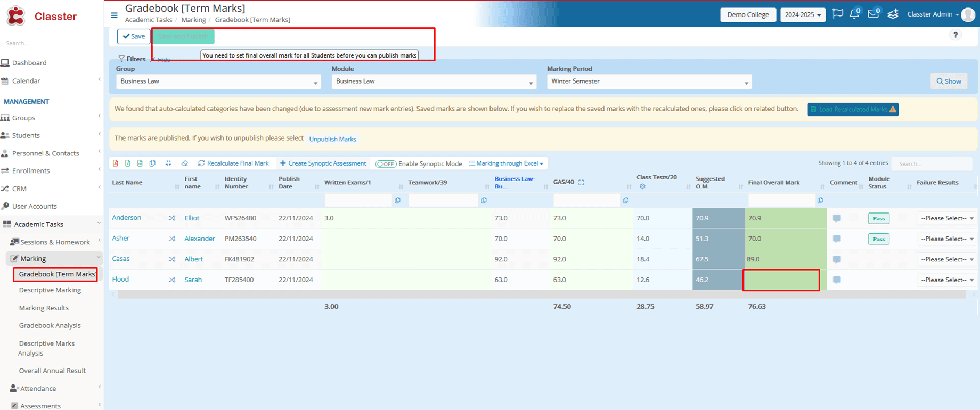Click Show filter button
The image size is (980, 410).
tap(949, 81)
